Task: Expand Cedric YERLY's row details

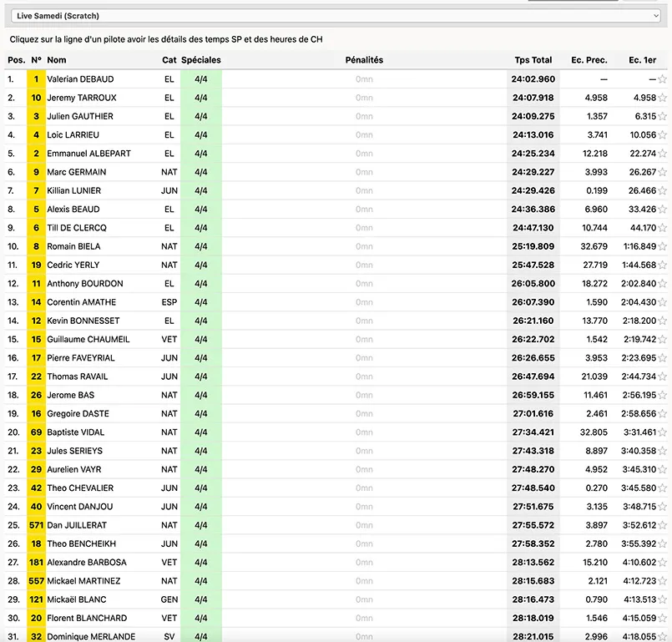Action: point(336,265)
